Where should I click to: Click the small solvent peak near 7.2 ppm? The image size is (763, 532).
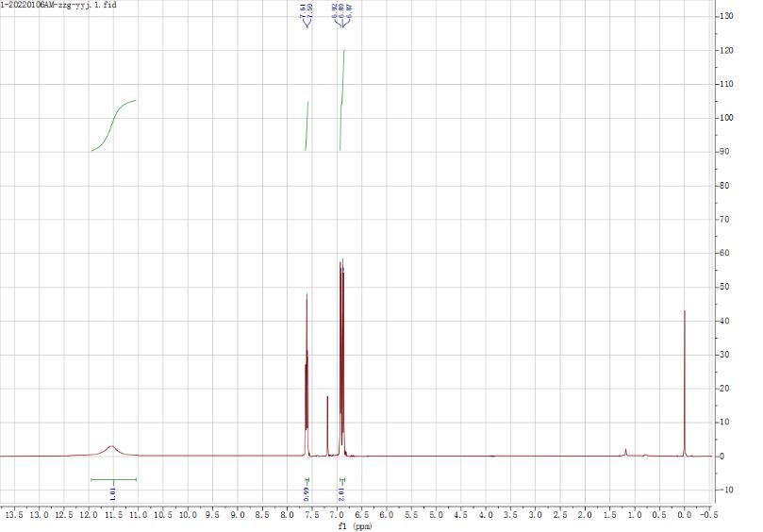(327, 424)
